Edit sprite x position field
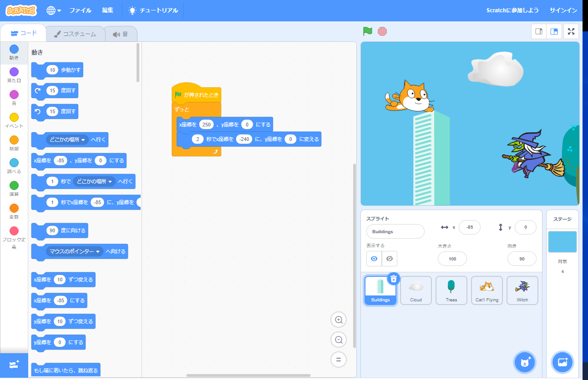This screenshot has width=588, height=380. click(470, 227)
